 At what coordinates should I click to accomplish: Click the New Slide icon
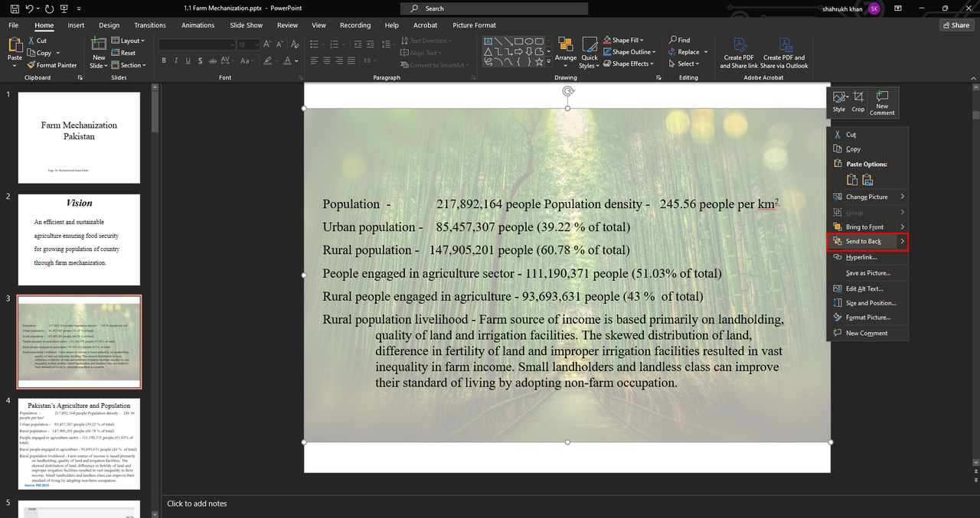coord(99,44)
